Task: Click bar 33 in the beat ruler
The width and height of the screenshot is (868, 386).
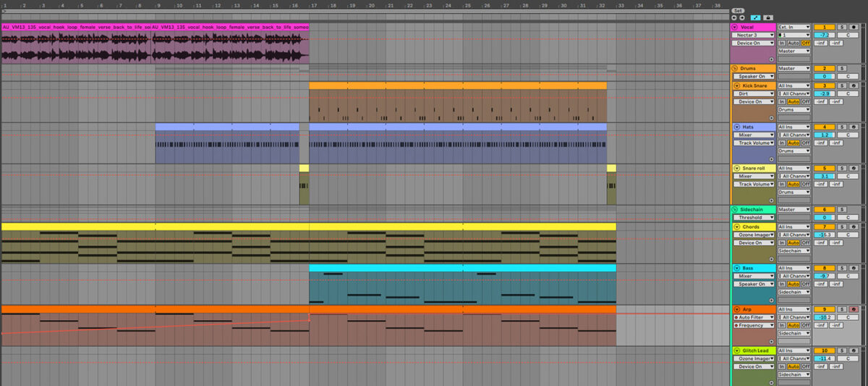Action: [621, 6]
